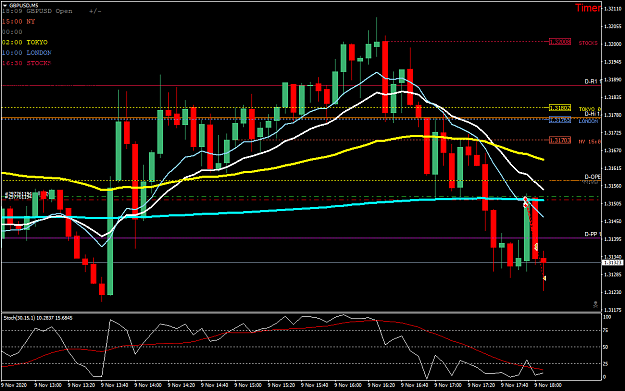Click the 02:00 TOKYO session label

[25, 42]
